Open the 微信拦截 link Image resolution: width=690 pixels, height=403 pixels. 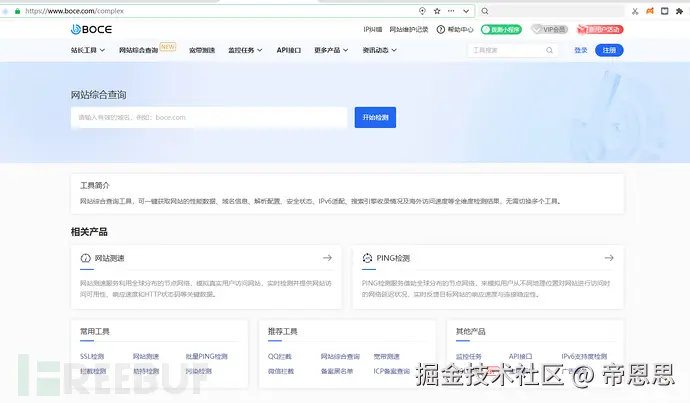tap(281, 371)
